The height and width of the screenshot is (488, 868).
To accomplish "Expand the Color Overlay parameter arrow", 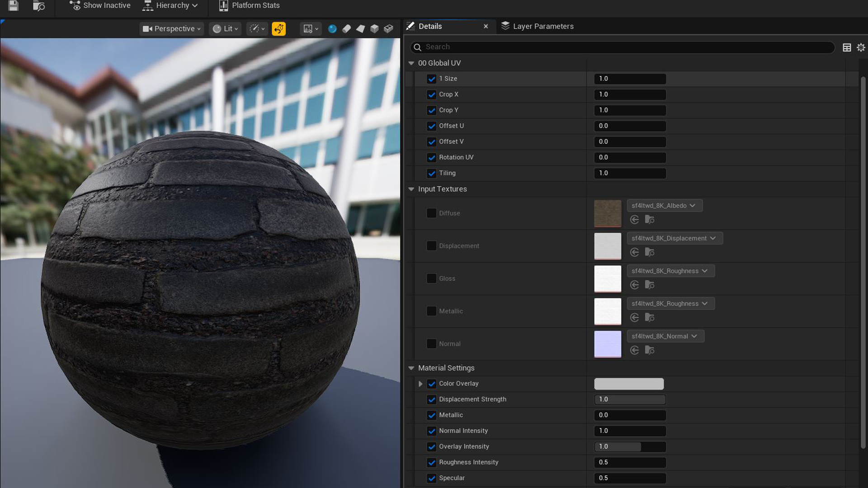I will click(420, 384).
